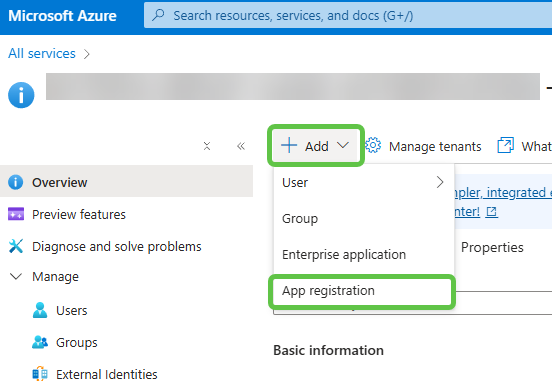The height and width of the screenshot is (381, 552).
Task: Expand the User submenu arrow
Action: pyautogui.click(x=440, y=182)
